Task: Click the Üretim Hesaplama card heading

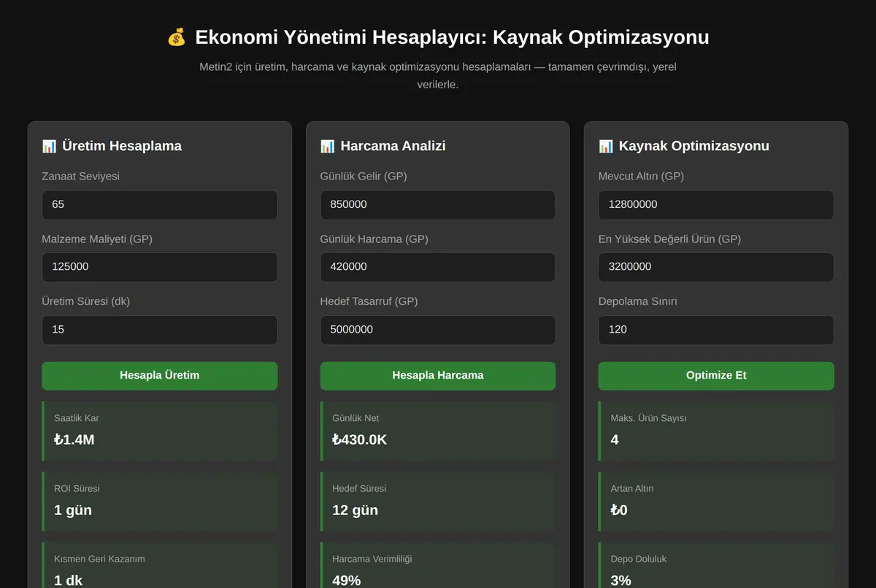Action: click(122, 146)
